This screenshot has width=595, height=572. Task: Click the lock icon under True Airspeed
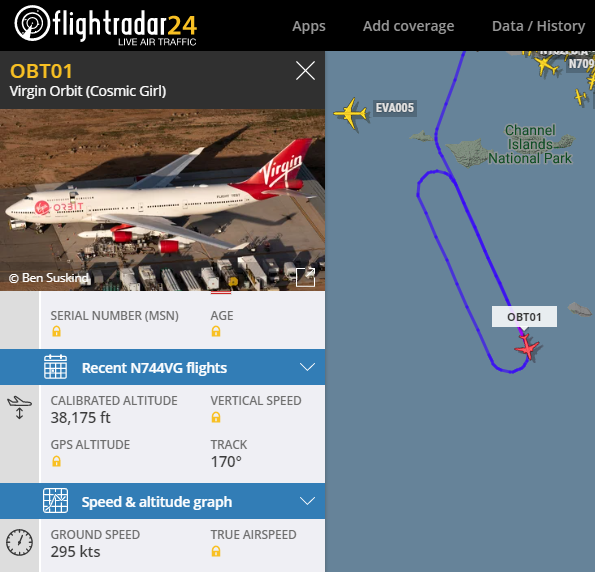coord(216,551)
